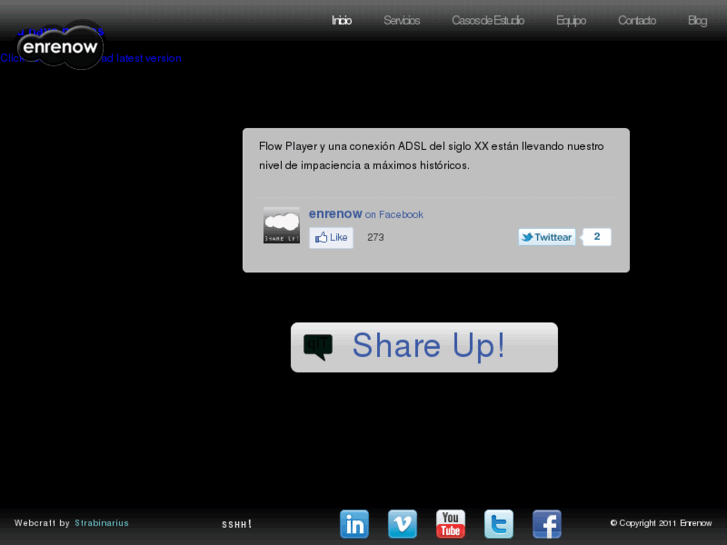Viewport: 727px width, 545px height.
Task: Open the Vimeo icon in footer
Action: click(402, 524)
